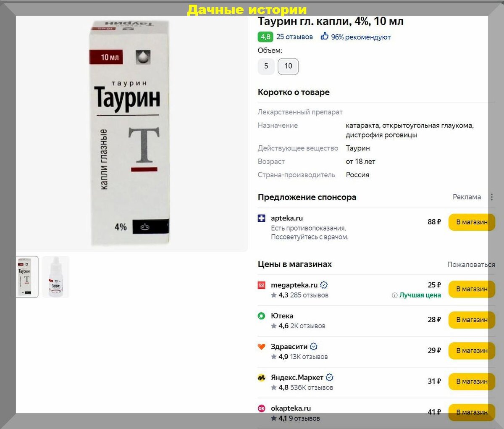Click the 31 ₽ Яндекс.Маркет price
This screenshot has height=429, width=504.
[434, 382]
